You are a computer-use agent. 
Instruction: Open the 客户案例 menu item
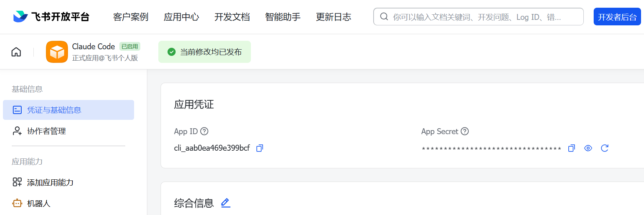pos(131,17)
